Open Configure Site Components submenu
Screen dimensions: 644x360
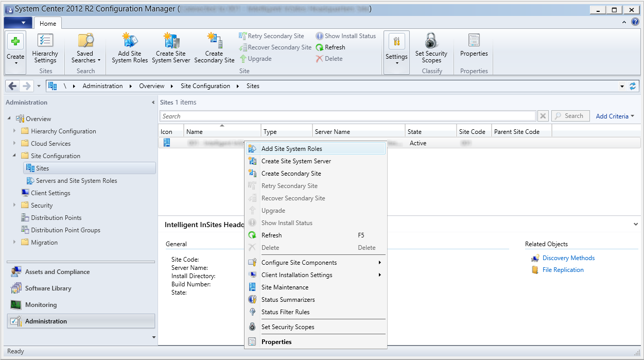pyautogui.click(x=315, y=263)
